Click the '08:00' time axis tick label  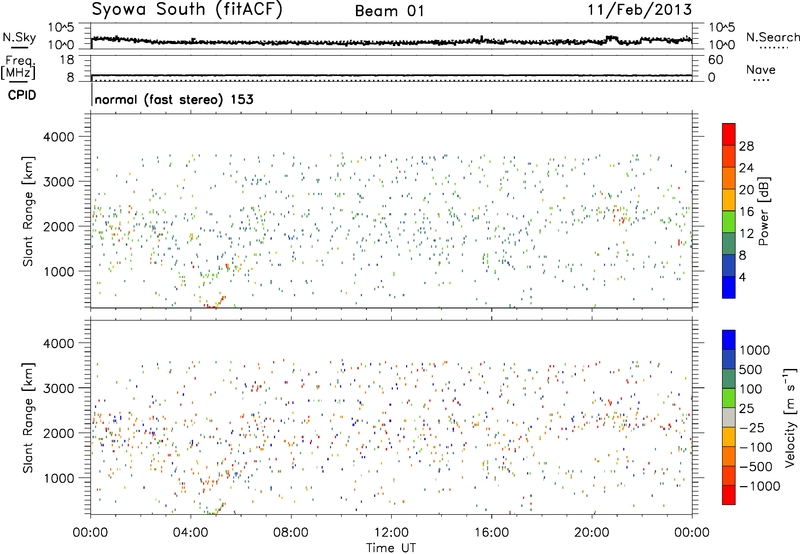tap(291, 532)
